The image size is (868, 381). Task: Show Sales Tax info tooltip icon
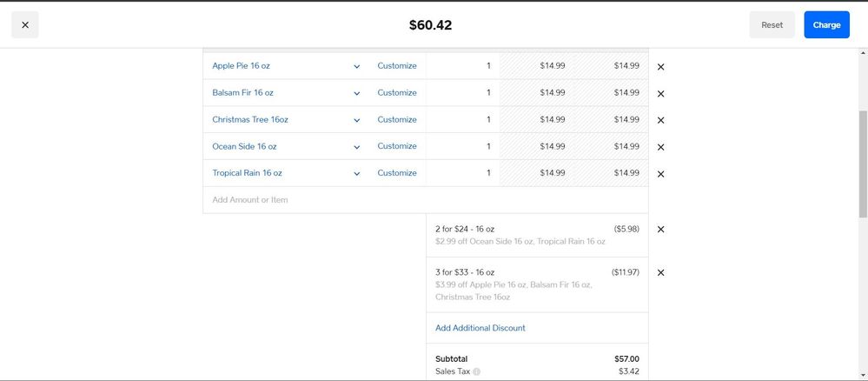point(477,371)
